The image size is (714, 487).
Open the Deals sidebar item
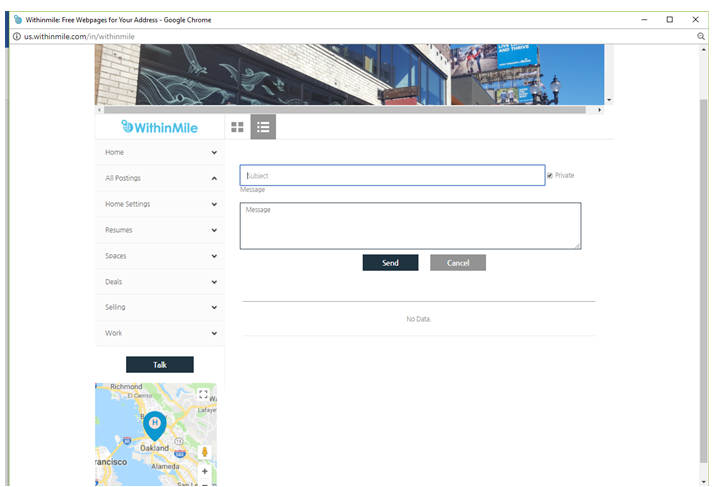(x=159, y=282)
